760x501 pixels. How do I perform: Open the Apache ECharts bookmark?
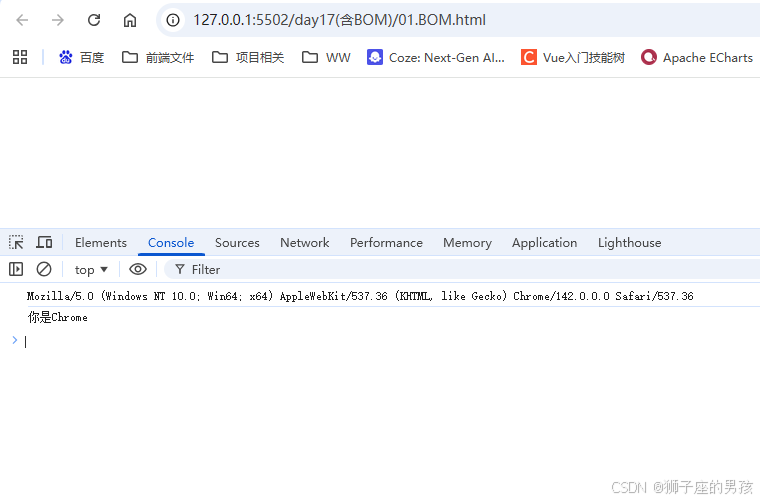697,58
